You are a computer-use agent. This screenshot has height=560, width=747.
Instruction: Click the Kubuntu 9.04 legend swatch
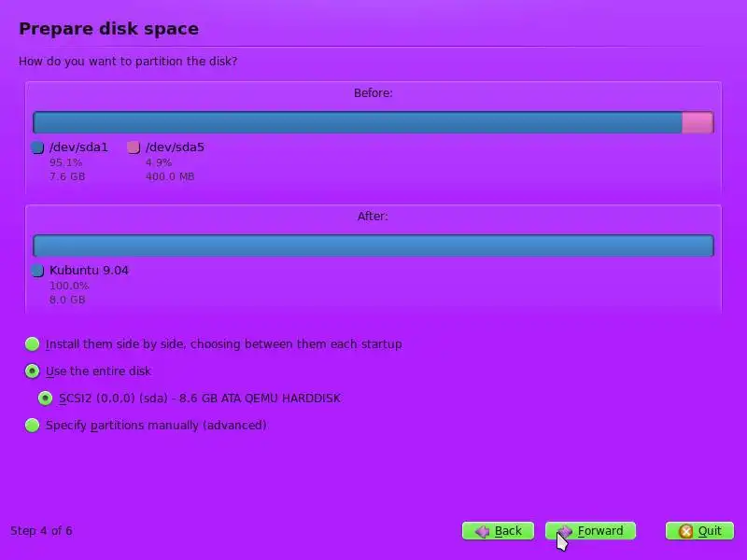click(x=37, y=271)
